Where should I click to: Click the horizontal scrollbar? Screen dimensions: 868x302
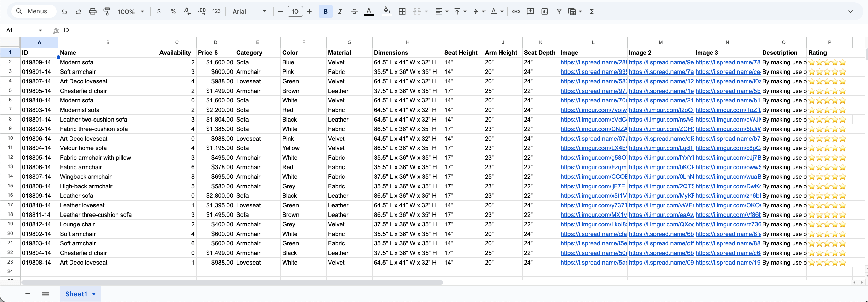(232, 282)
